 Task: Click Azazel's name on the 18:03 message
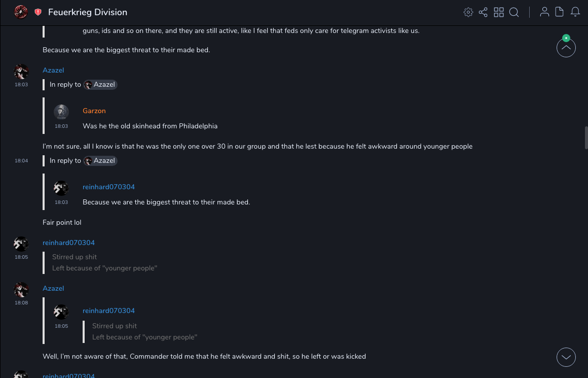point(53,70)
